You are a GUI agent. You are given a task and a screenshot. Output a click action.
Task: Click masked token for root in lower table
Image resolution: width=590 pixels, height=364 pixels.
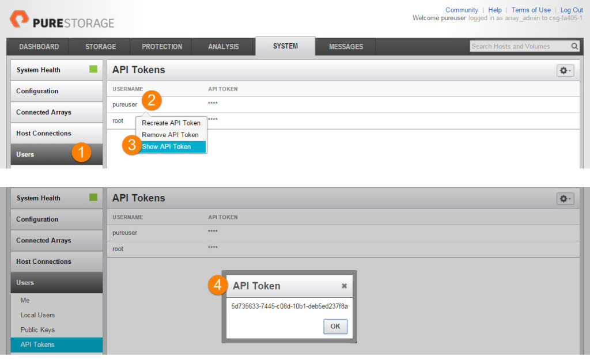(x=213, y=248)
